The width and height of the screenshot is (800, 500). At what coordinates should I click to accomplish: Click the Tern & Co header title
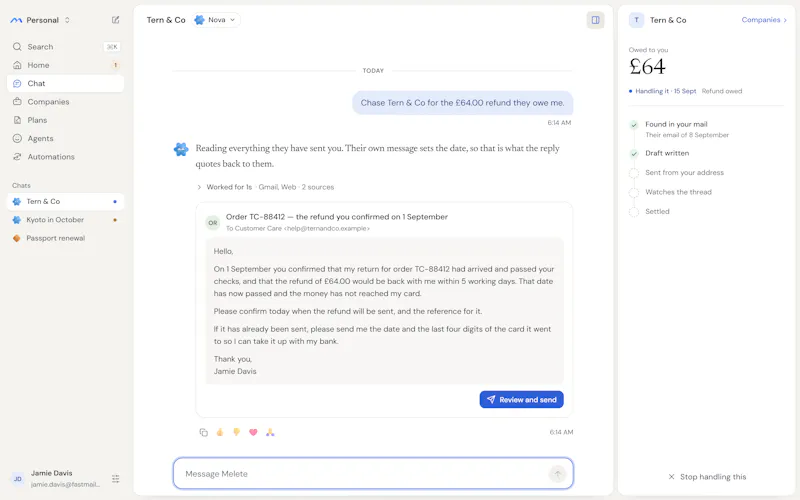(x=166, y=20)
